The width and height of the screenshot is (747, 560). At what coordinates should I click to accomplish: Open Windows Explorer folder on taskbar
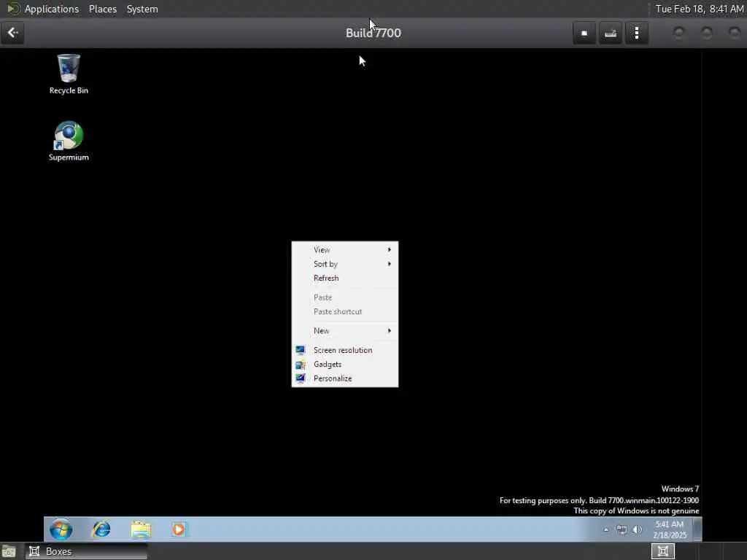[x=141, y=529]
